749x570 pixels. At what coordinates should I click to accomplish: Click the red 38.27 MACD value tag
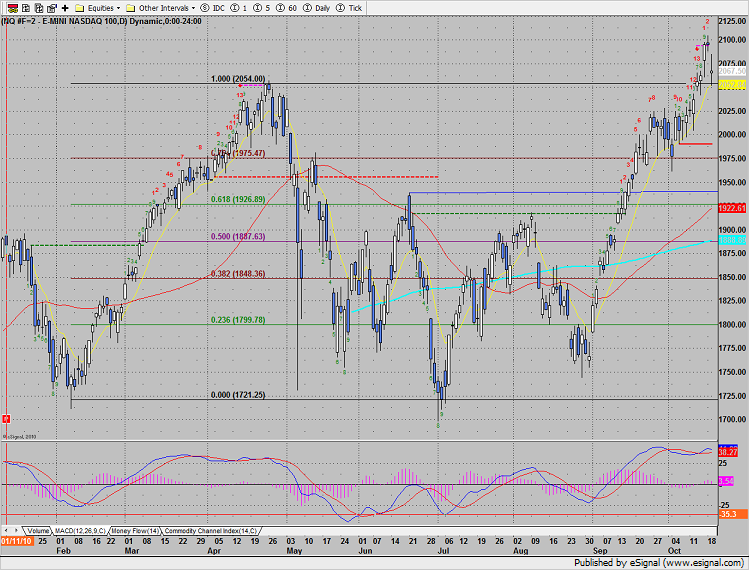(728, 452)
